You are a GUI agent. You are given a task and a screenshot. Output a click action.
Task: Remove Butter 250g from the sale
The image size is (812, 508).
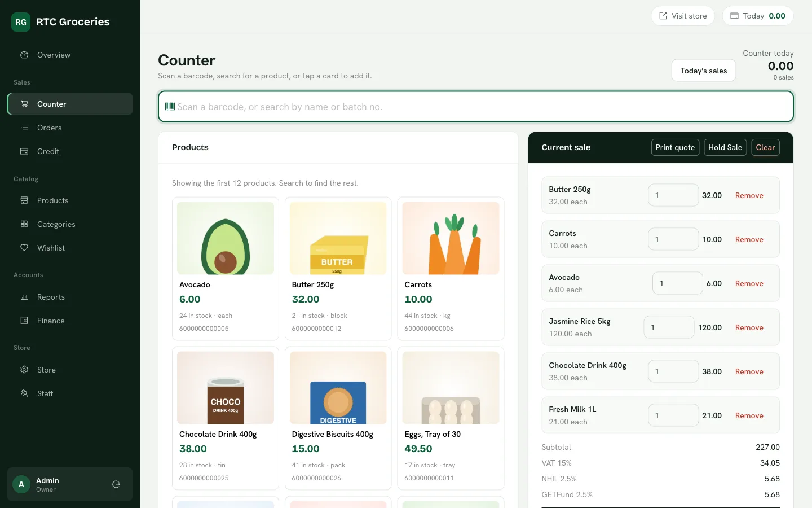pyautogui.click(x=749, y=195)
